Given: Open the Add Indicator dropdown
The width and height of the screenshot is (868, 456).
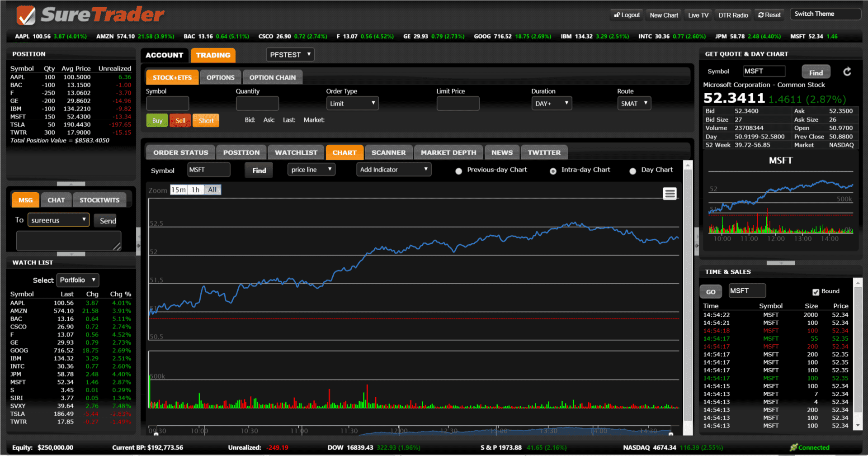Looking at the screenshot, I should pos(394,170).
